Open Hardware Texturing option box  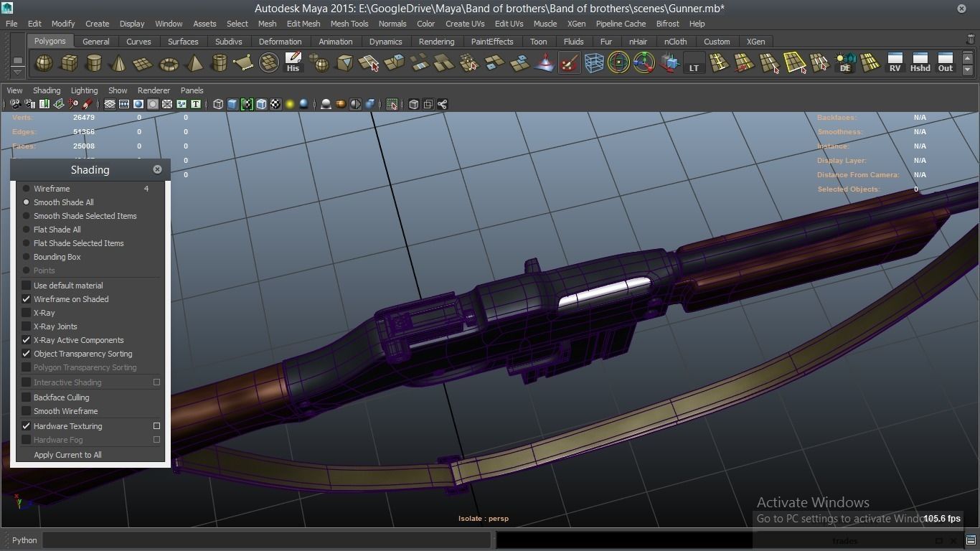(156, 426)
